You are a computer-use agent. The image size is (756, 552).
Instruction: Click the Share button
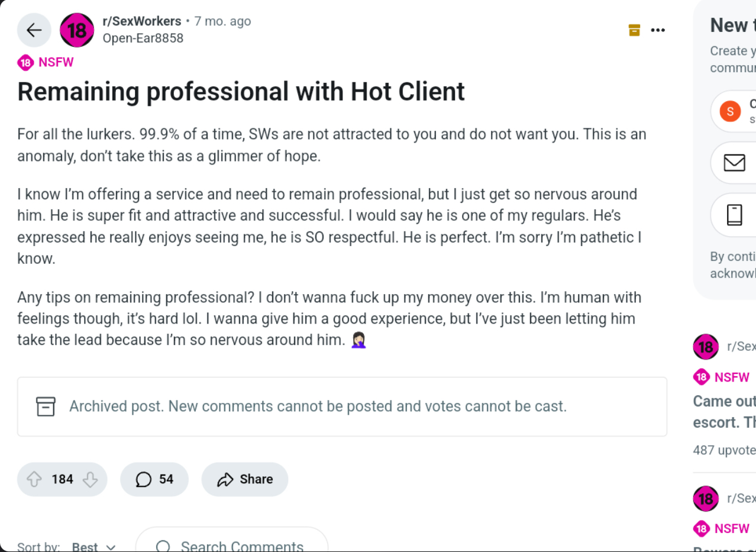[x=245, y=479]
